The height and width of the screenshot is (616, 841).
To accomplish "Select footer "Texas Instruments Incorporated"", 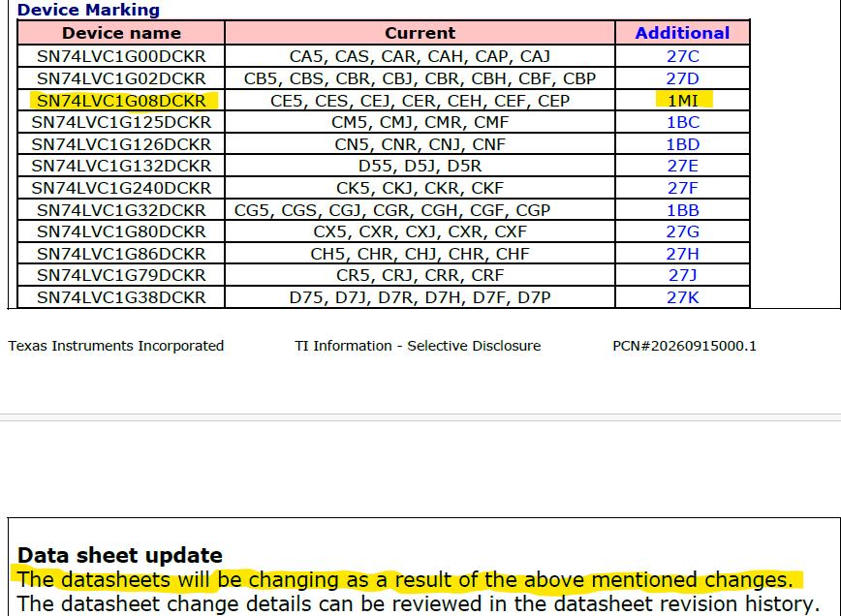I will (116, 346).
